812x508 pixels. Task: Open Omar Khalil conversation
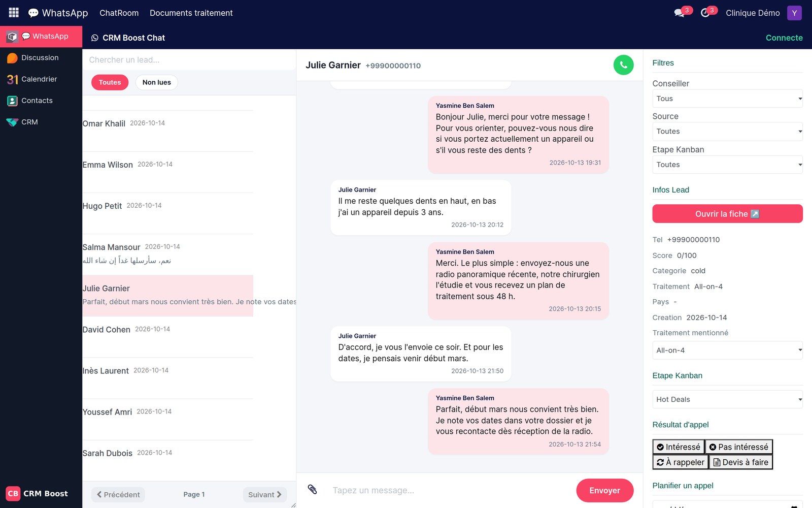(x=168, y=131)
